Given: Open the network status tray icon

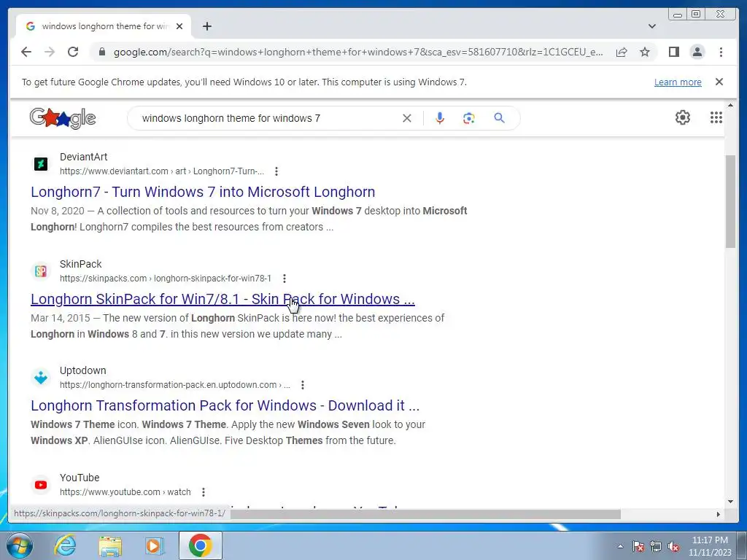Looking at the screenshot, I should pyautogui.click(x=656, y=546).
